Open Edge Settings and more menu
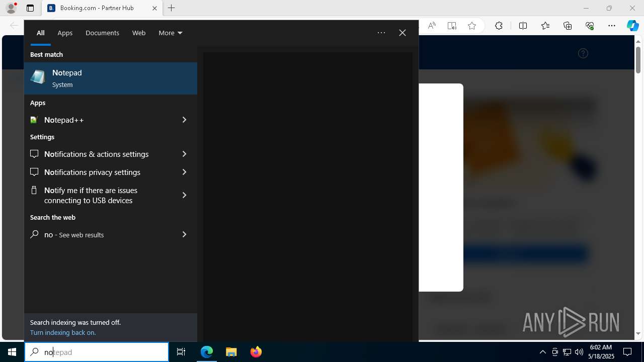Screen dimensions: 644x362 [x=612, y=26]
